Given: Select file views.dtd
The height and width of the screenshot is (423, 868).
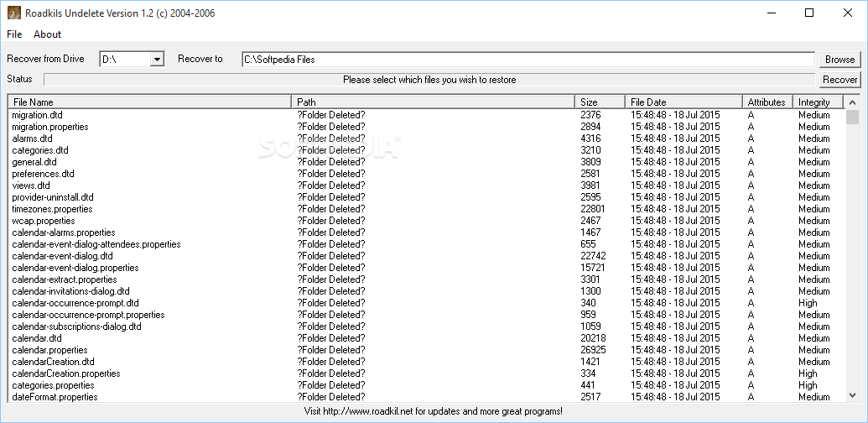Looking at the screenshot, I should click(31, 185).
